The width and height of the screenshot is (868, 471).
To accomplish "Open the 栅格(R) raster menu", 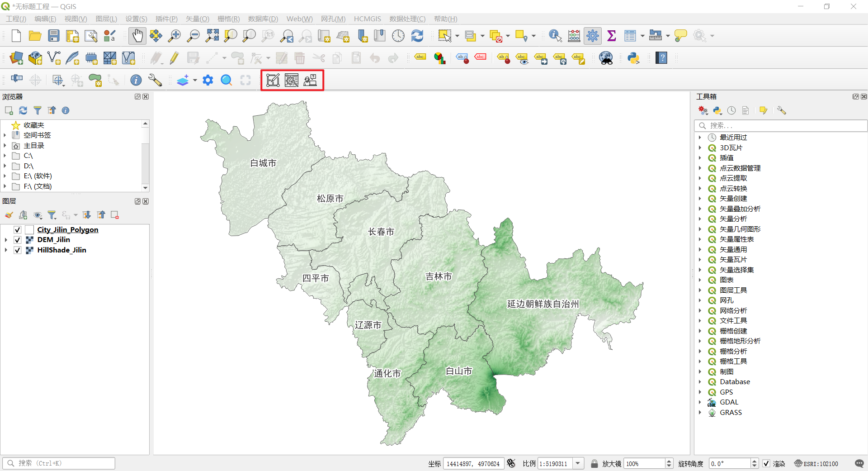I will click(228, 19).
